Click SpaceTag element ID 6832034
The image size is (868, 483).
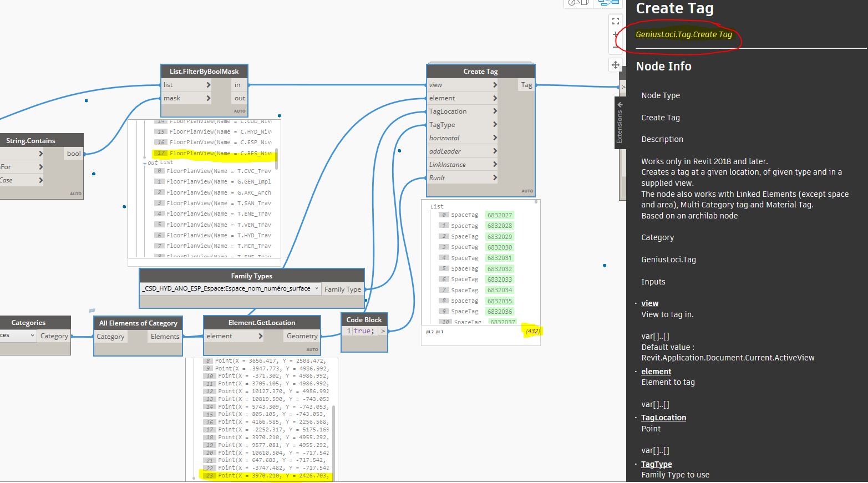point(500,290)
